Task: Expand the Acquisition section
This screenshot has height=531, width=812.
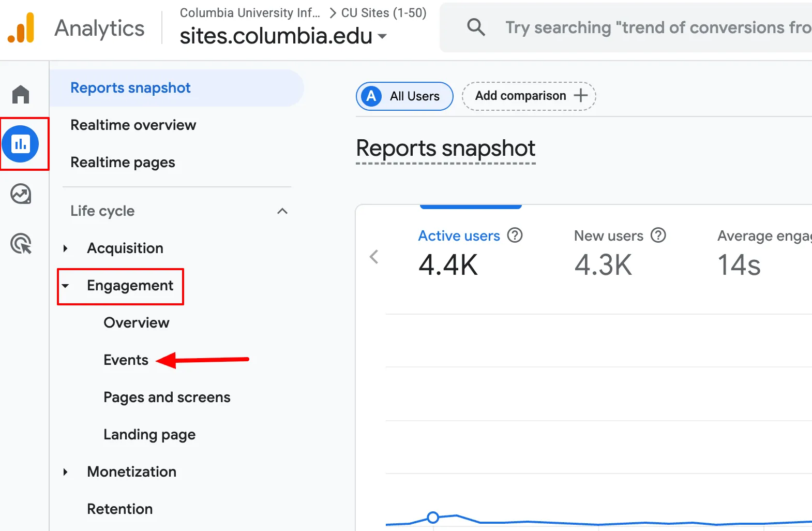Action: (x=65, y=248)
